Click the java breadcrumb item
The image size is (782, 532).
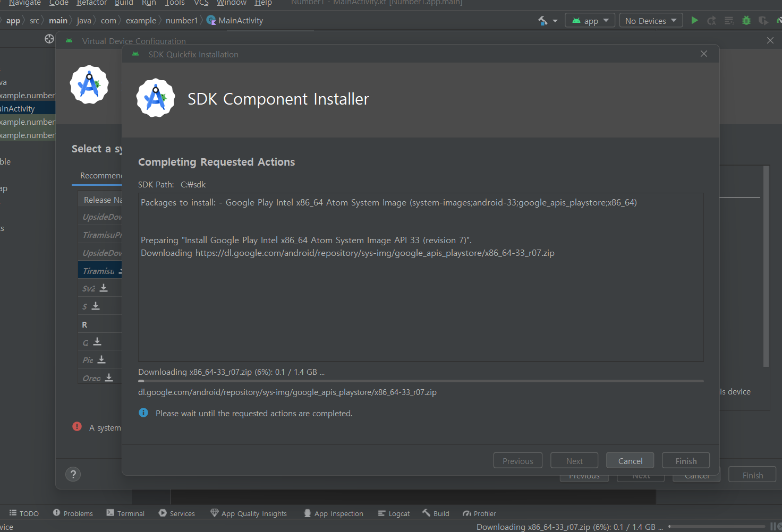84,21
